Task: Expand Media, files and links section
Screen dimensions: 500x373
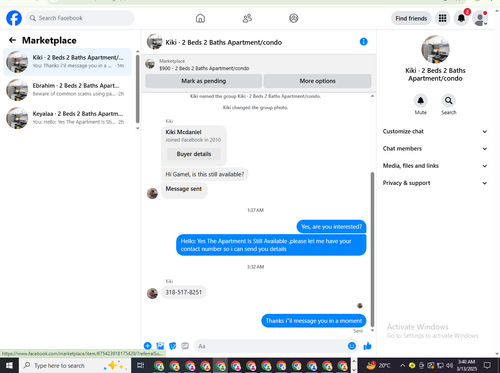Action: [435, 166]
